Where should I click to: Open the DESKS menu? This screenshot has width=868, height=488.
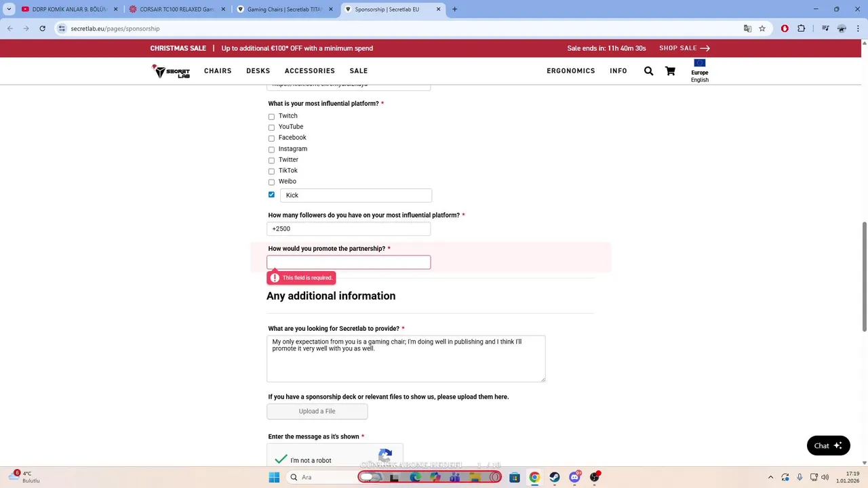[x=258, y=70]
